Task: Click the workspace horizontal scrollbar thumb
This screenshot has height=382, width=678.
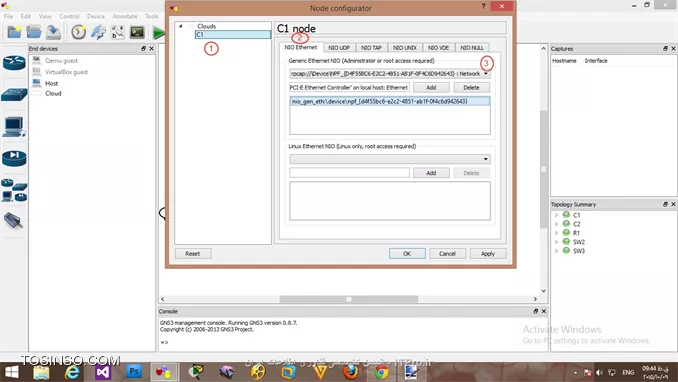Action: (349, 299)
